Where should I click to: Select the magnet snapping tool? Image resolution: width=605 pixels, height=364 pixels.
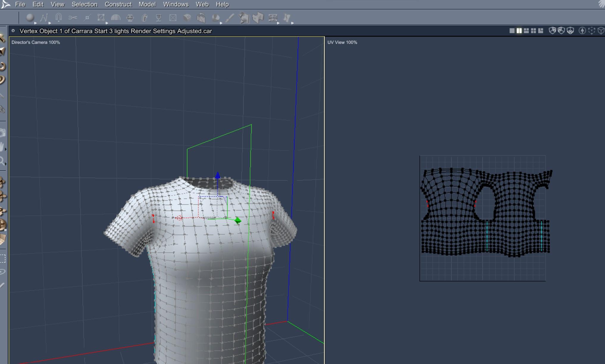[x=59, y=18]
